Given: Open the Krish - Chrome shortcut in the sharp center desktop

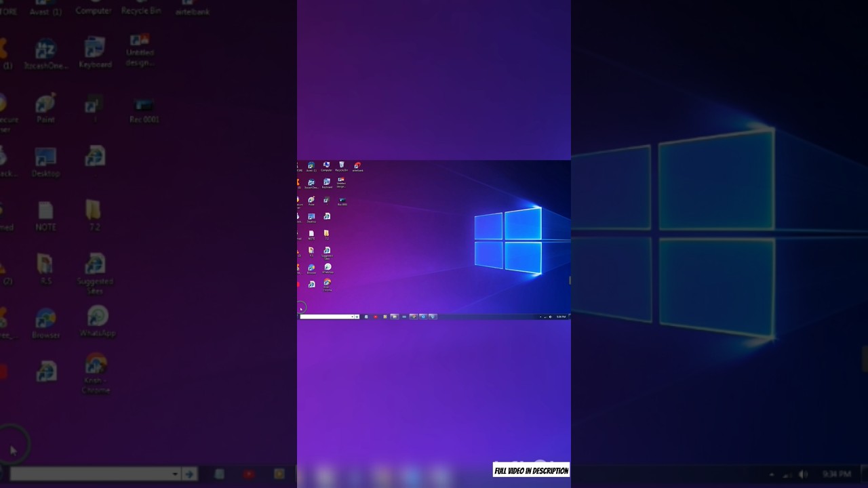Looking at the screenshot, I should pyautogui.click(x=327, y=285).
